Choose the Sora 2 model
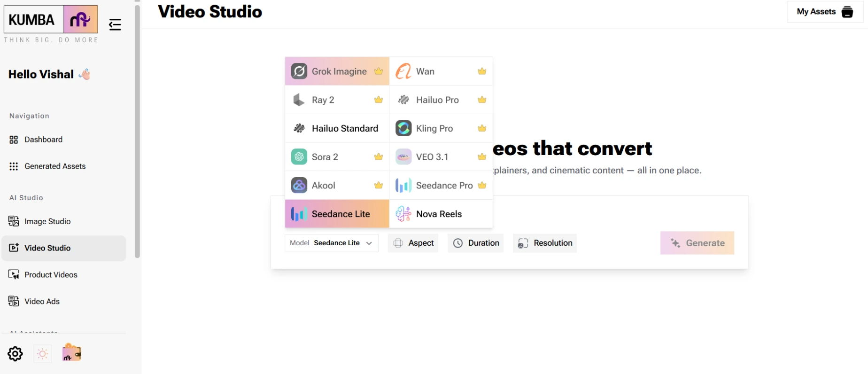Viewport: 868px width, 374px height. [337, 157]
